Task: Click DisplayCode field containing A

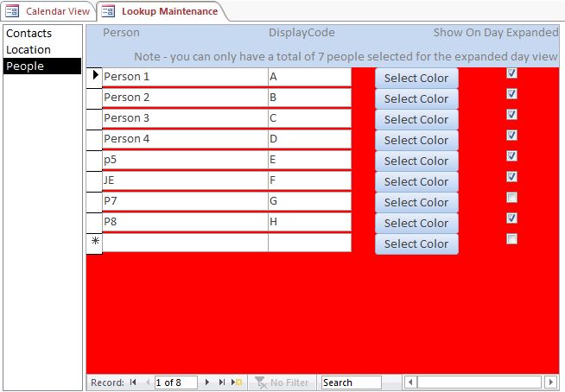Action: click(x=309, y=77)
